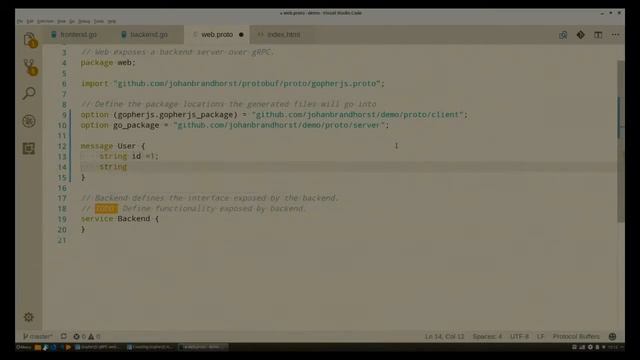The height and width of the screenshot is (360, 640).
Task: Click 'package' keyword on line 4
Action: [97, 62]
